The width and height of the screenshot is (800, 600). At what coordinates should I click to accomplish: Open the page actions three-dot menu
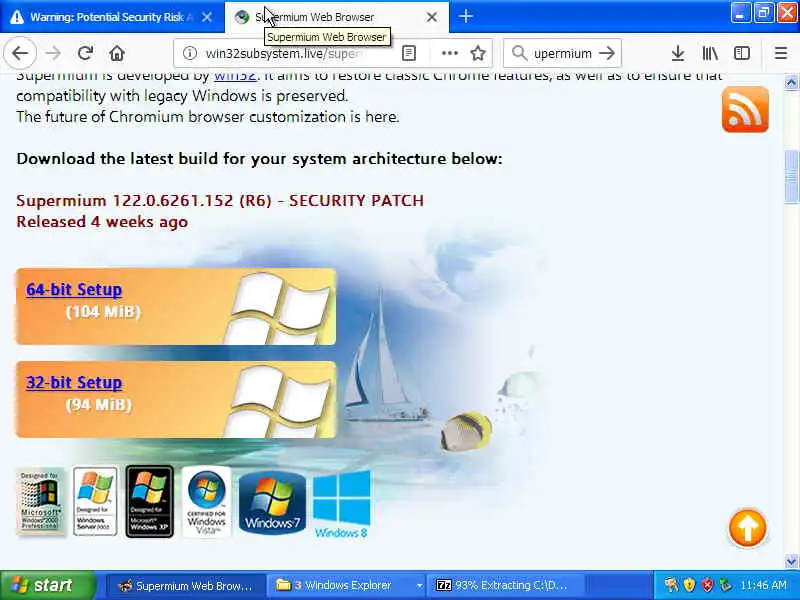click(x=449, y=53)
